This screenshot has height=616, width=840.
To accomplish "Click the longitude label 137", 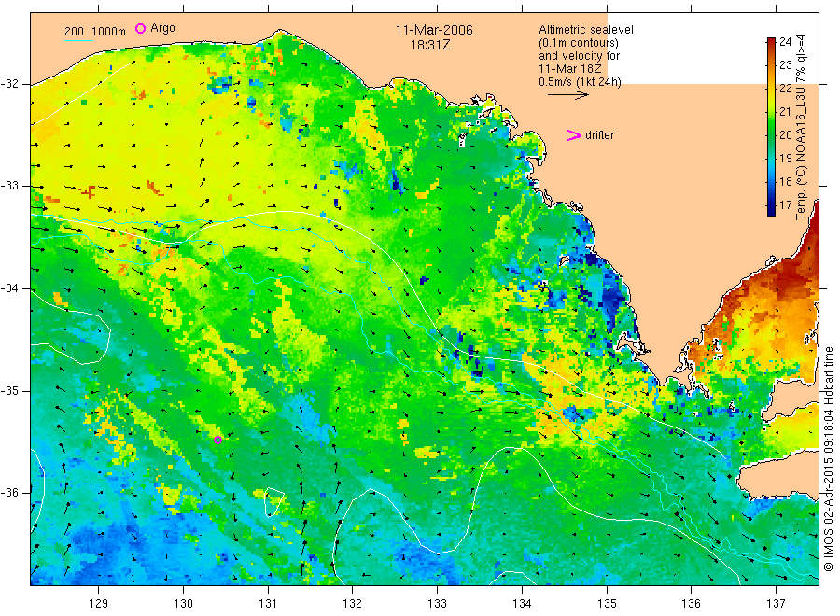I will 776,604.
